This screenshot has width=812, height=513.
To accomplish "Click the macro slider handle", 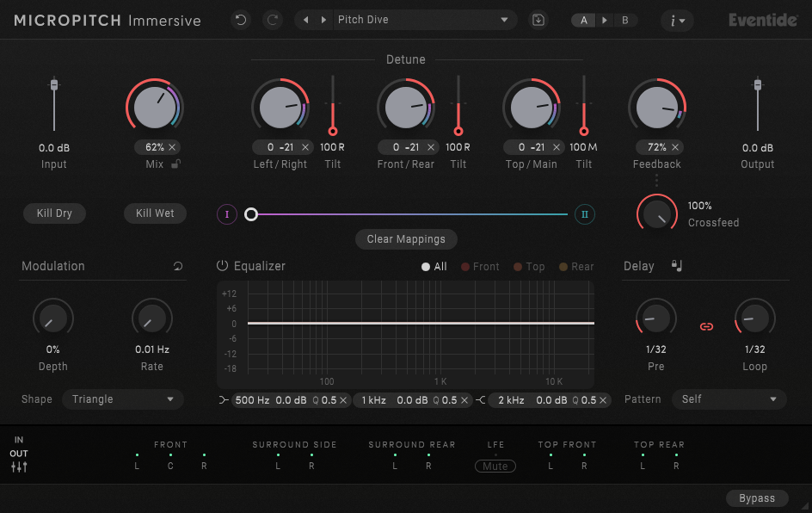I will point(251,214).
